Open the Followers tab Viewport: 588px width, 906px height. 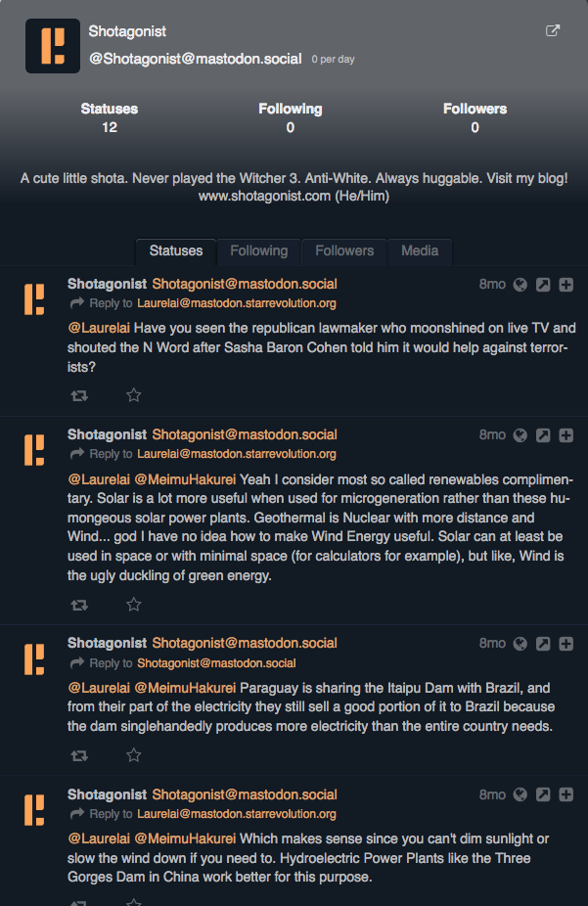pos(344,250)
